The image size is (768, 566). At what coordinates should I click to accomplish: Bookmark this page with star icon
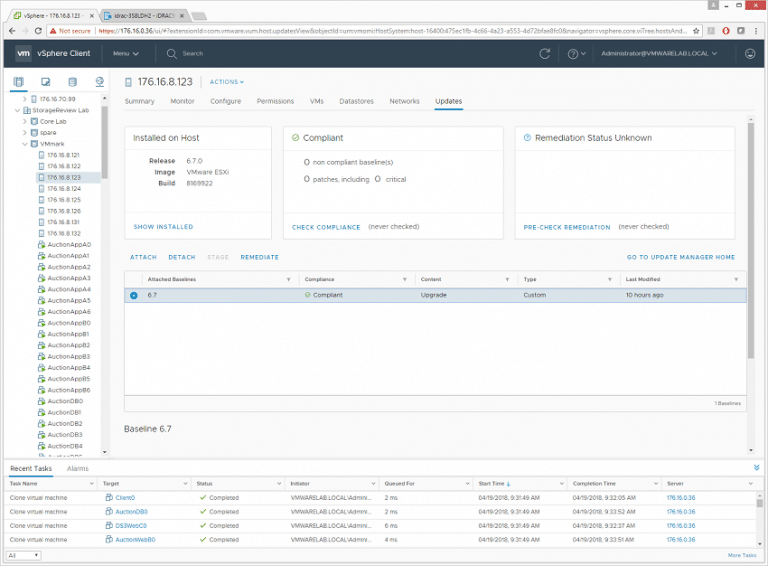(x=696, y=31)
